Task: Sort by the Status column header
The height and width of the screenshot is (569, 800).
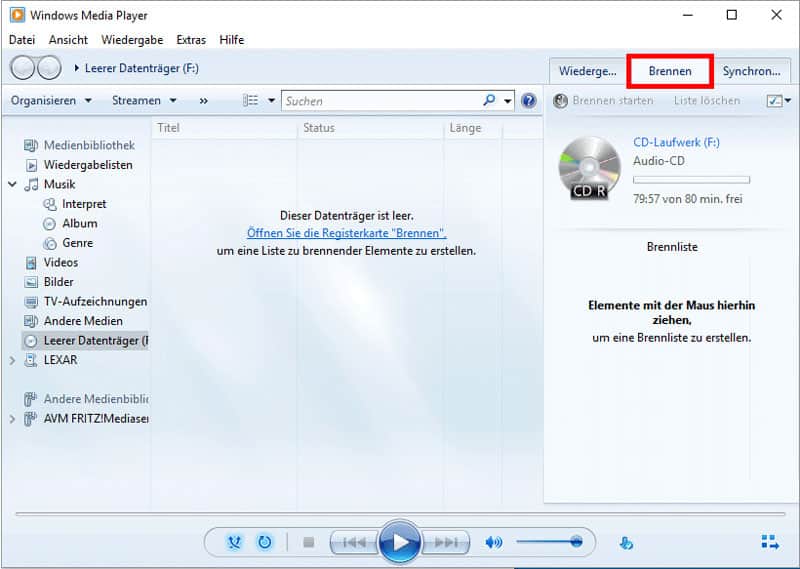Action: (x=370, y=128)
